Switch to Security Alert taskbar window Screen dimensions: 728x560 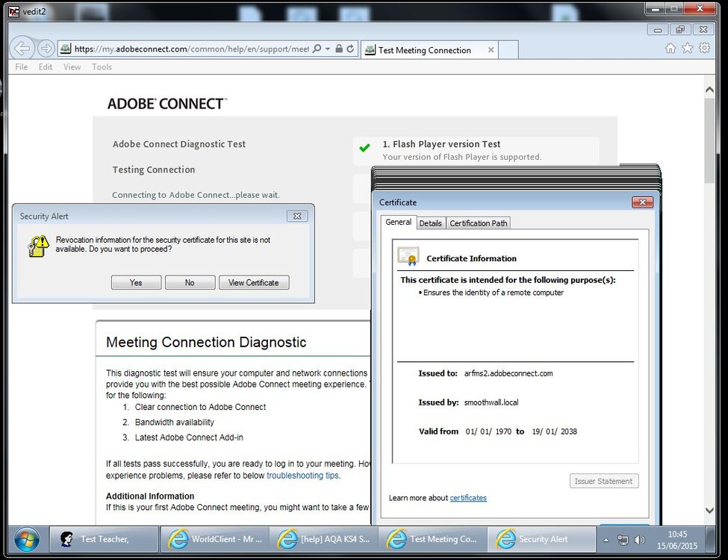tap(542, 539)
